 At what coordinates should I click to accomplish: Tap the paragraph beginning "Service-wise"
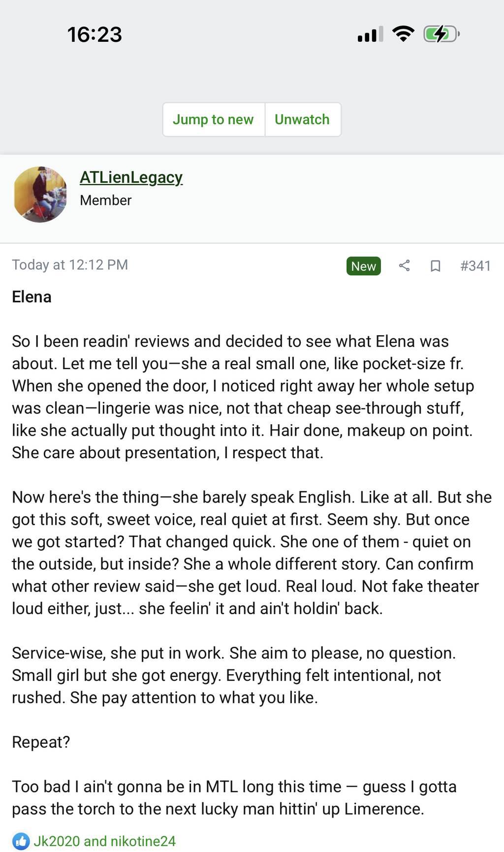(x=234, y=675)
